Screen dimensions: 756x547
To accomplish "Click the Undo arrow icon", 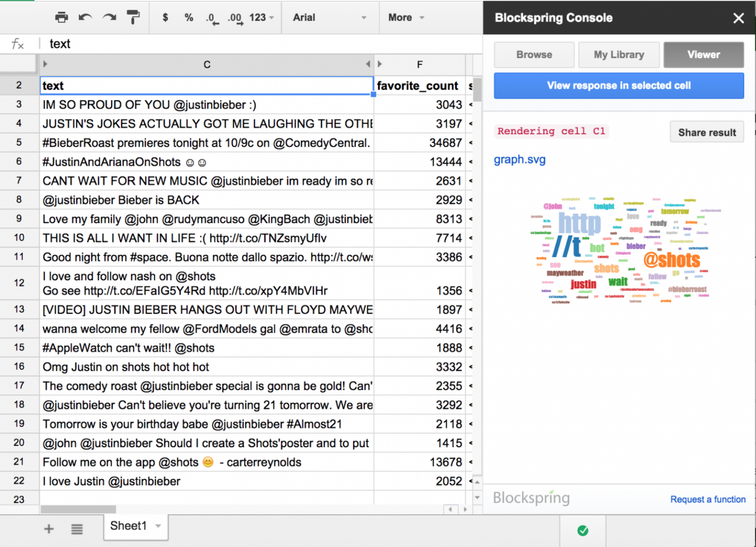I will [x=85, y=17].
